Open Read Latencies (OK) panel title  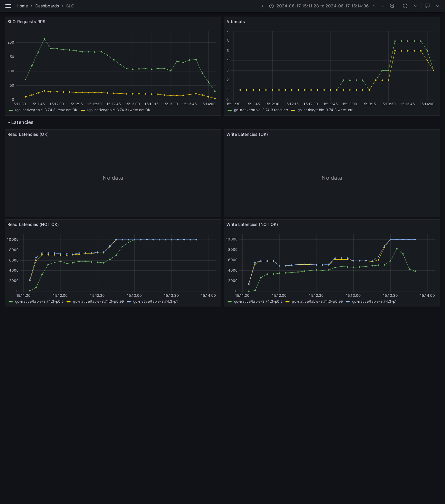click(x=28, y=134)
